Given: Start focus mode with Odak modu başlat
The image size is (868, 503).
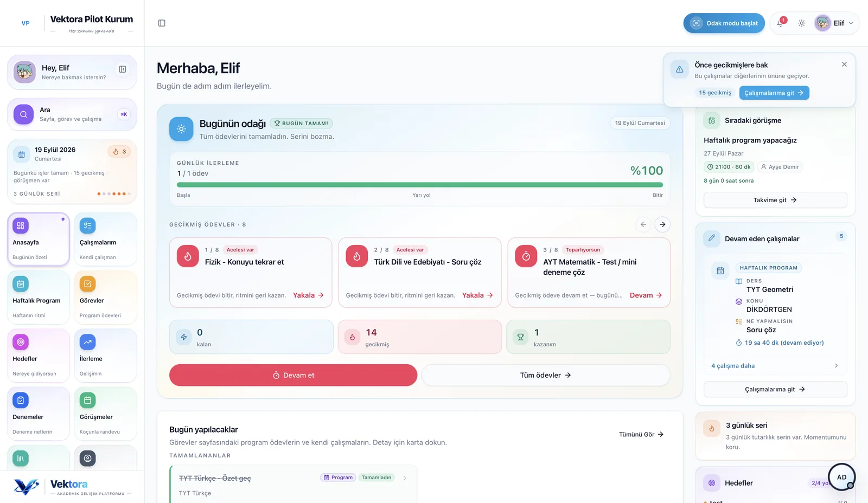Looking at the screenshot, I should click(724, 23).
